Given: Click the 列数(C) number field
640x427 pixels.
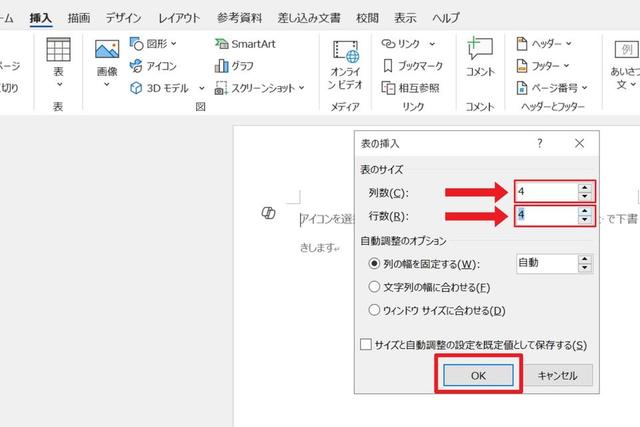Looking at the screenshot, I should 547,191.
